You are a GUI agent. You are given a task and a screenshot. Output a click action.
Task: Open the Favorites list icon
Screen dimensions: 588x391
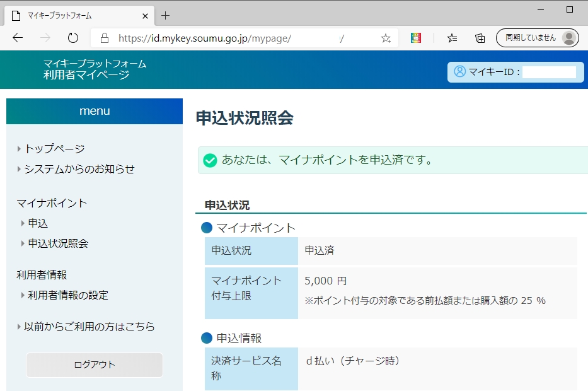tap(452, 38)
